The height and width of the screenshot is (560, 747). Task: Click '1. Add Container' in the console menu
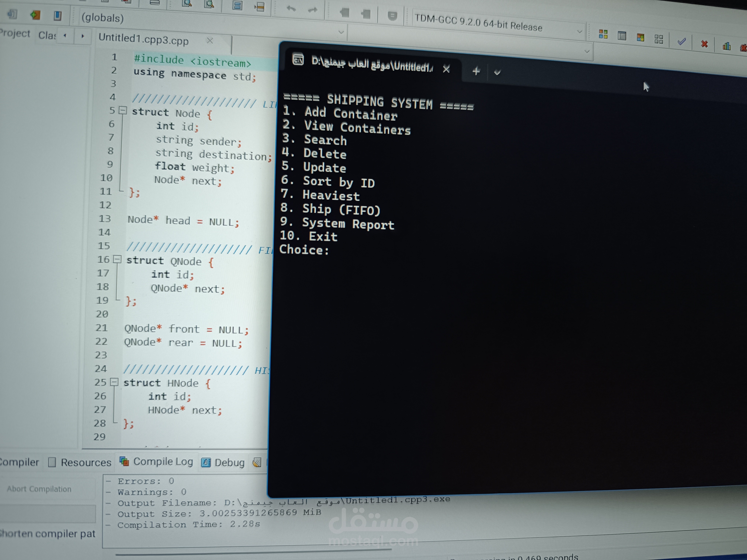(x=340, y=113)
